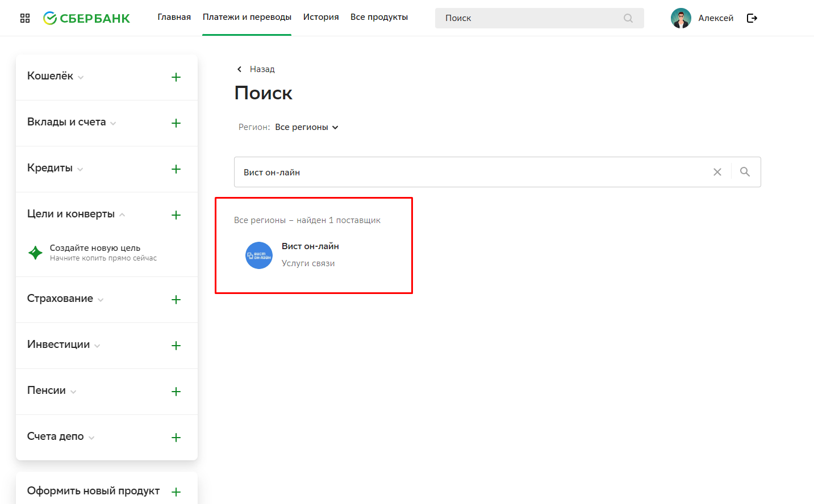
Task: Focus the top Поиск search field
Action: click(540, 18)
